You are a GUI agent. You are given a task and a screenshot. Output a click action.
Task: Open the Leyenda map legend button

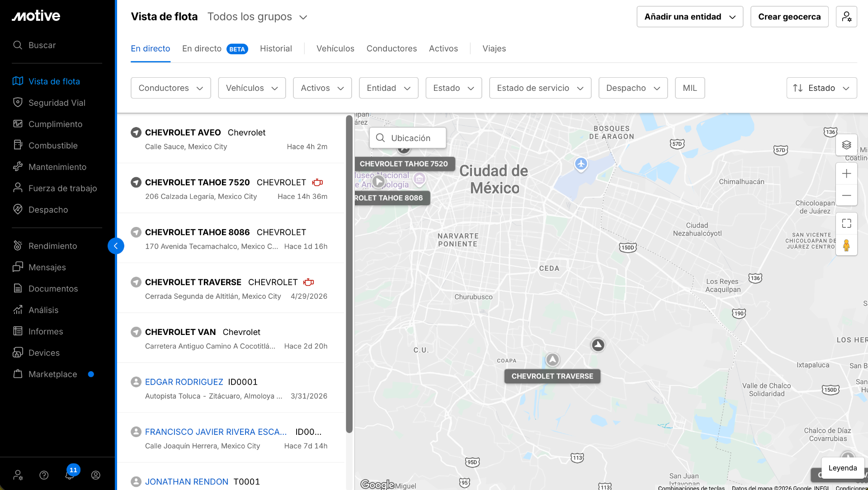pyautogui.click(x=843, y=468)
